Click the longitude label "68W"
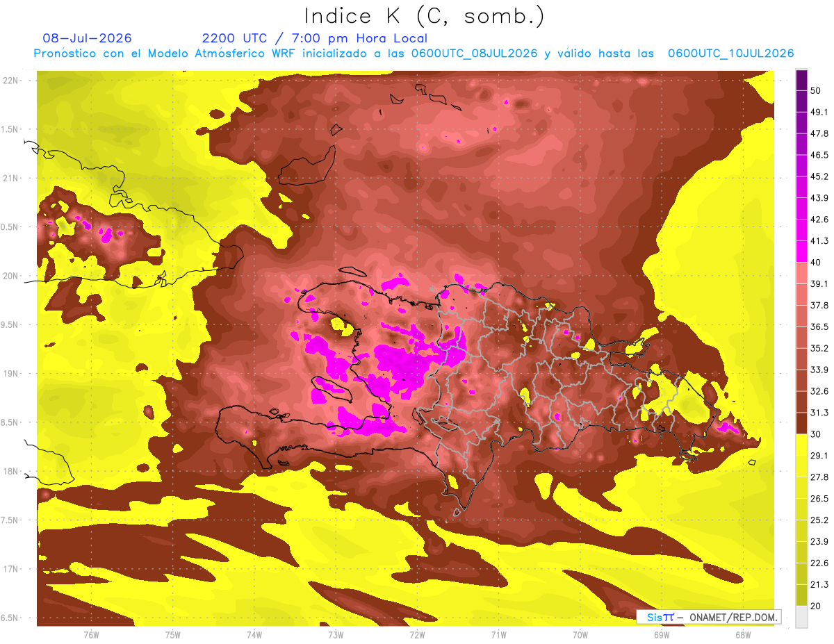This screenshot has height=644, width=834. tap(743, 634)
